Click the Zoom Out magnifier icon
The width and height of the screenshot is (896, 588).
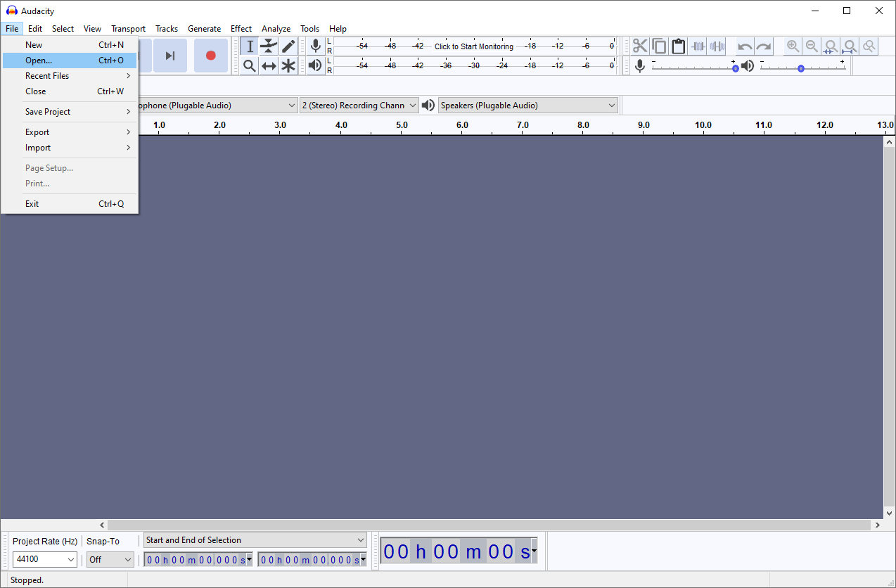812,46
